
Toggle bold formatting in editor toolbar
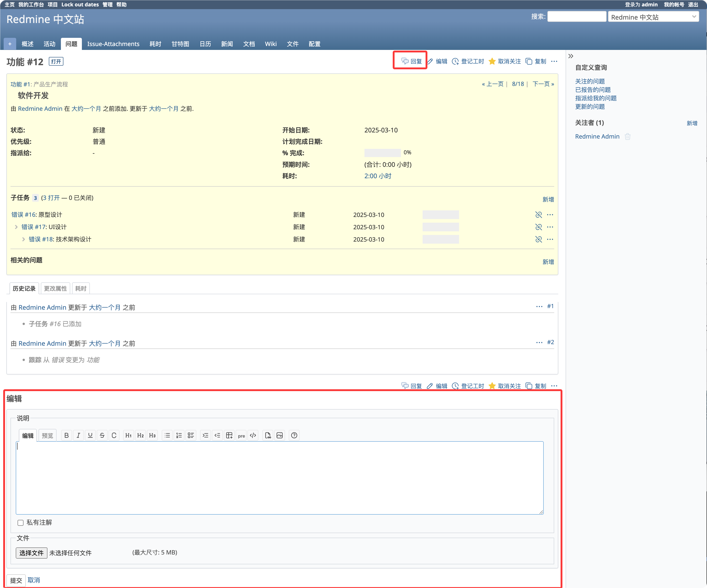(x=66, y=435)
